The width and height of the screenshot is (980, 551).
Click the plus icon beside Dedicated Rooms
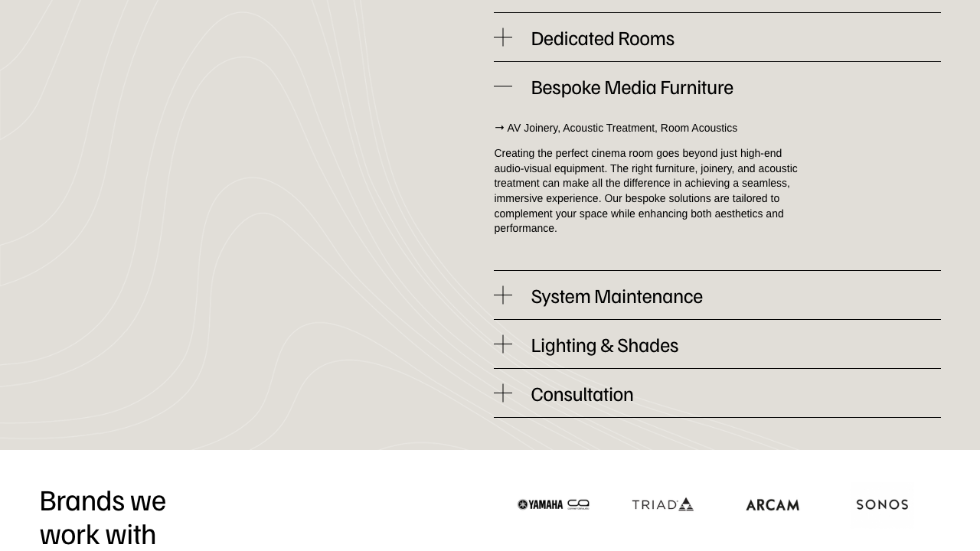503,37
